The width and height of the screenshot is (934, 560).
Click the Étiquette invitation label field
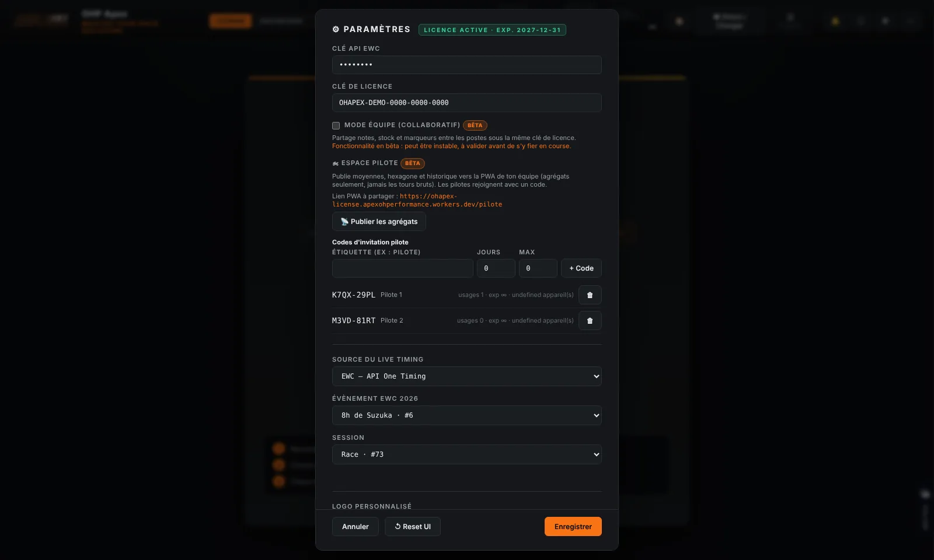(x=403, y=268)
